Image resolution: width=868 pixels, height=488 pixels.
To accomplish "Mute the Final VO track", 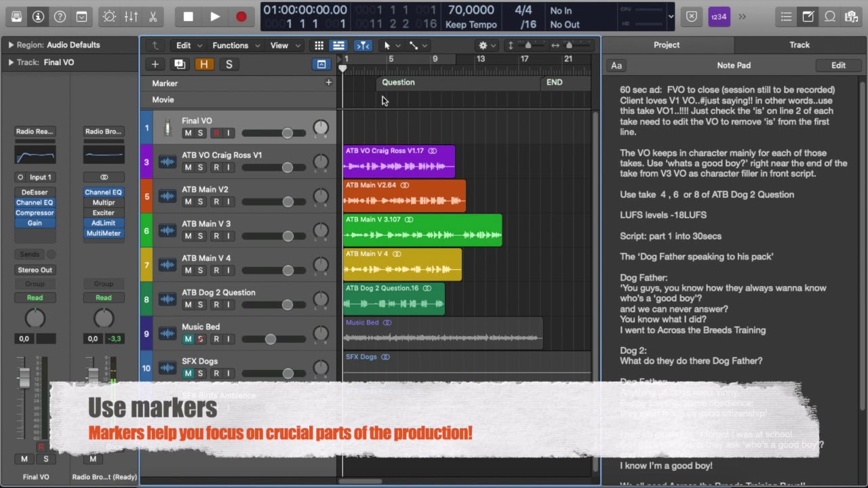I will pyautogui.click(x=188, y=133).
